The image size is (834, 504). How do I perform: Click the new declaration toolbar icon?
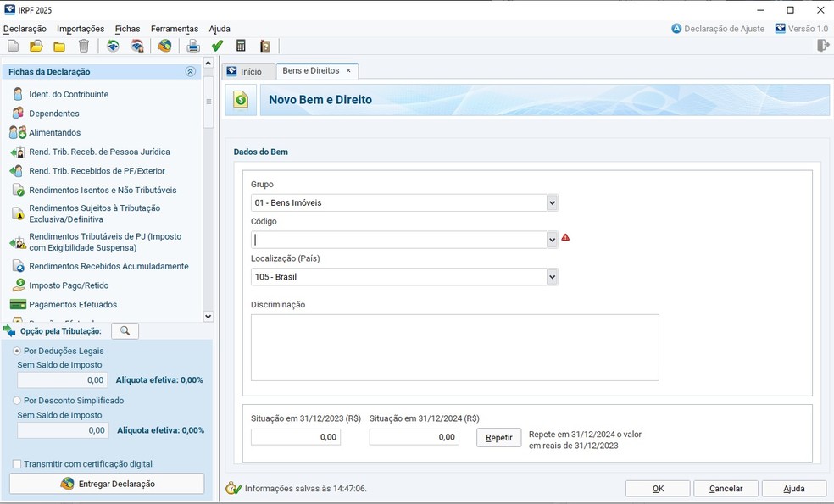coord(14,47)
